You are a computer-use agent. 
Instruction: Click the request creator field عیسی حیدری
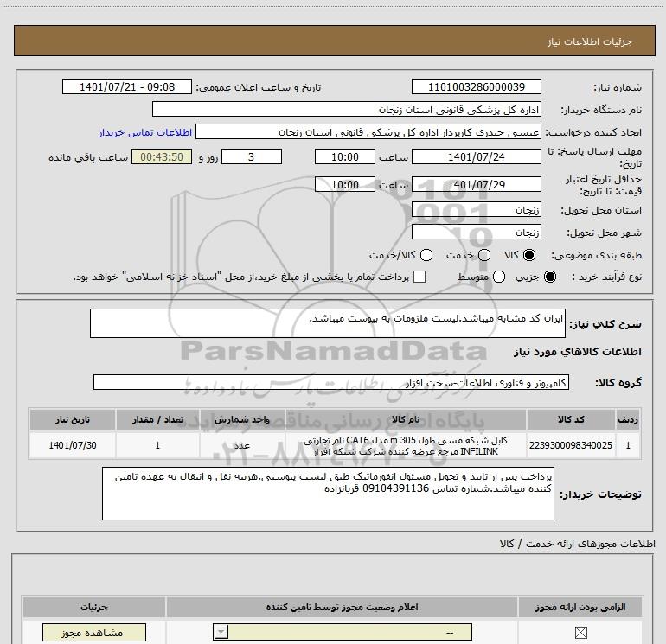coord(368,131)
